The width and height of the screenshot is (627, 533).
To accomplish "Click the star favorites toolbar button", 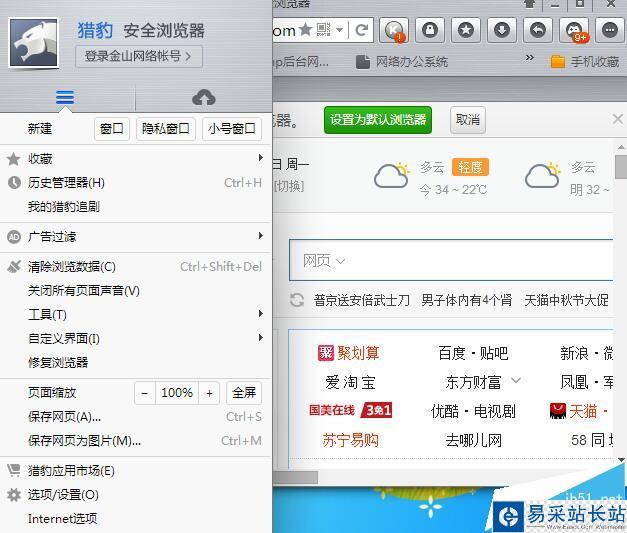I will click(466, 30).
